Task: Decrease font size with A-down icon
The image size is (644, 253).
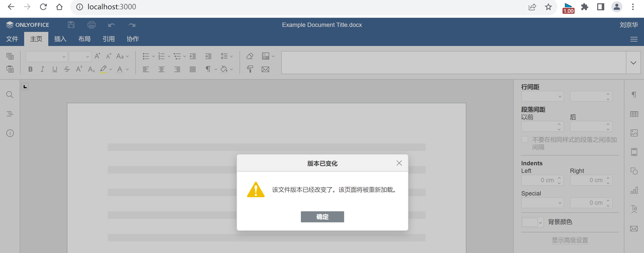Action: pyautogui.click(x=108, y=56)
